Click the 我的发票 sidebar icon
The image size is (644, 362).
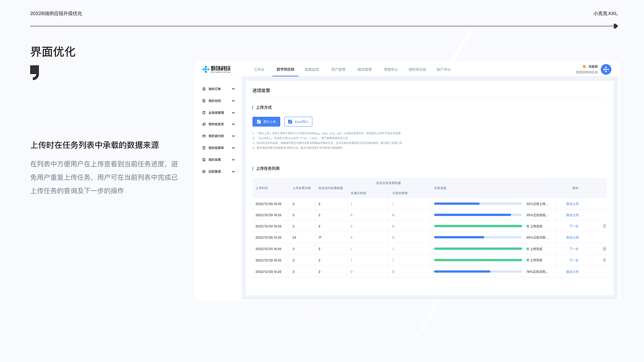click(x=204, y=160)
